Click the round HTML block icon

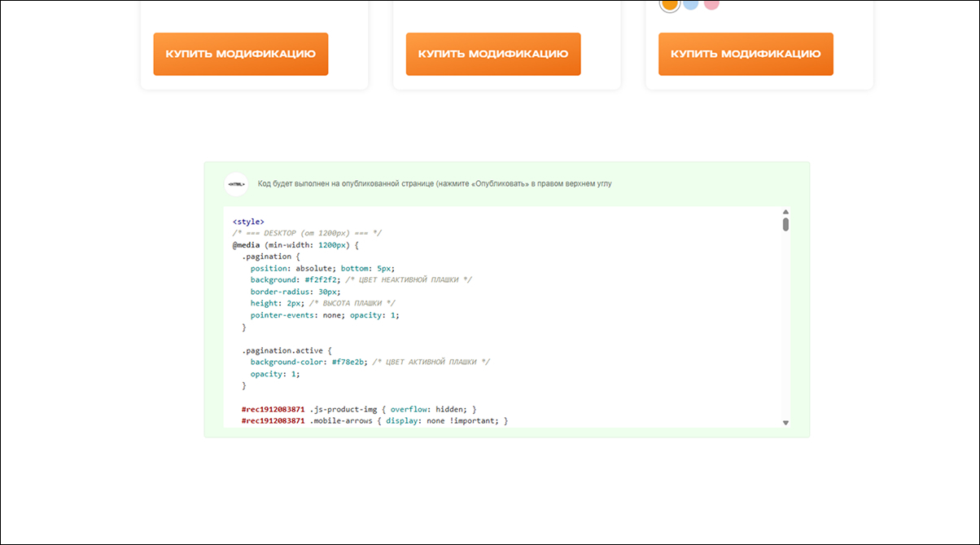236,184
